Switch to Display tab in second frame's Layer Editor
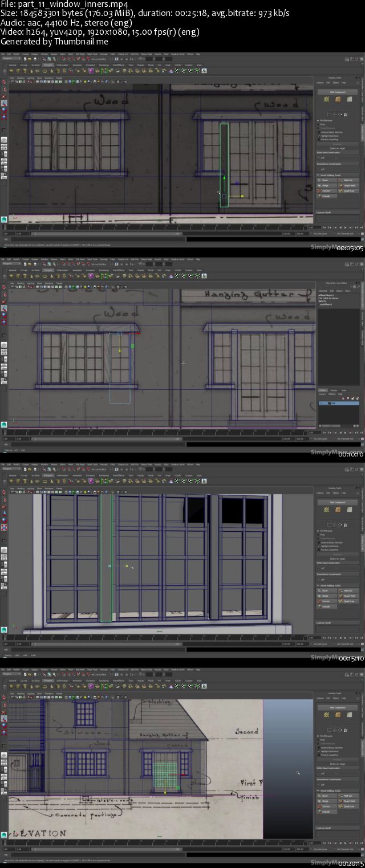This screenshot has width=365, height=868. click(322, 390)
